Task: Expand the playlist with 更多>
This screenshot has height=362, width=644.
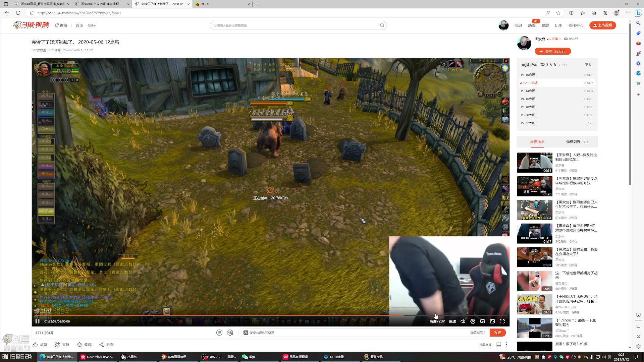Action: [589, 65]
